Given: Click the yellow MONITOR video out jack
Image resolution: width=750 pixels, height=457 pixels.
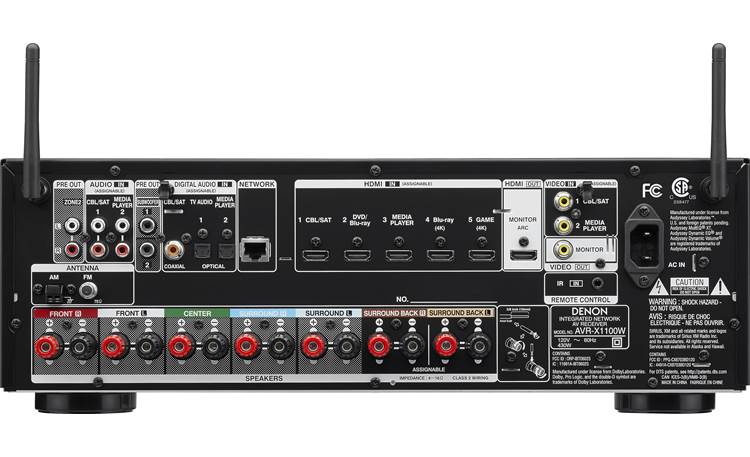Looking at the screenshot, I should pos(563,249).
